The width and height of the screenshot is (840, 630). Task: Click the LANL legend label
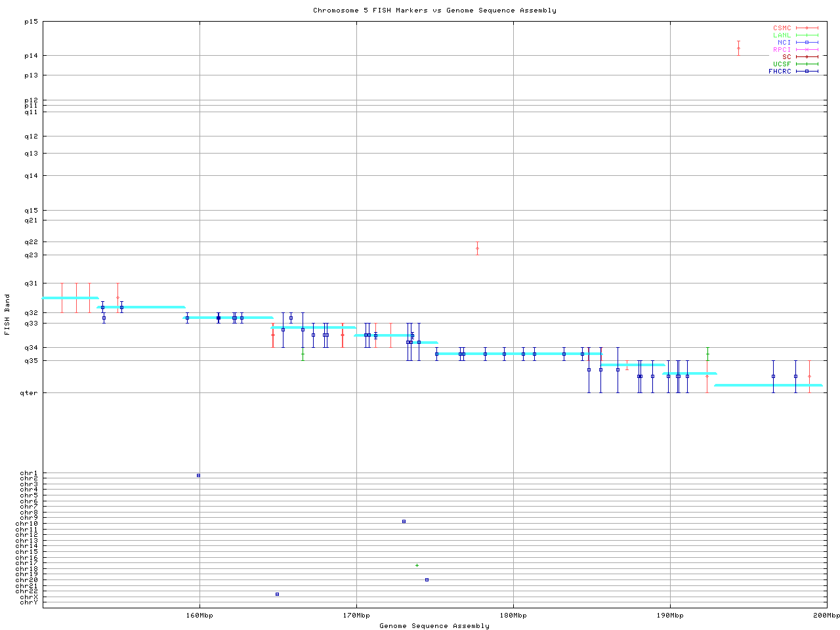tap(782, 35)
